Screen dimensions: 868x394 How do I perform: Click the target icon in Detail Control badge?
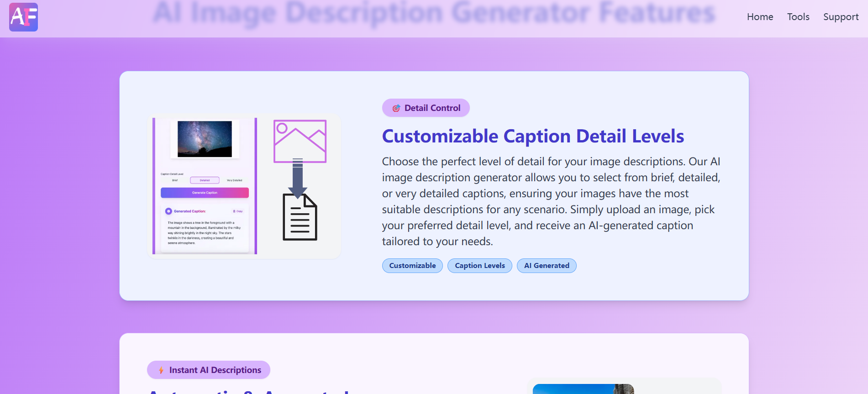(x=396, y=108)
